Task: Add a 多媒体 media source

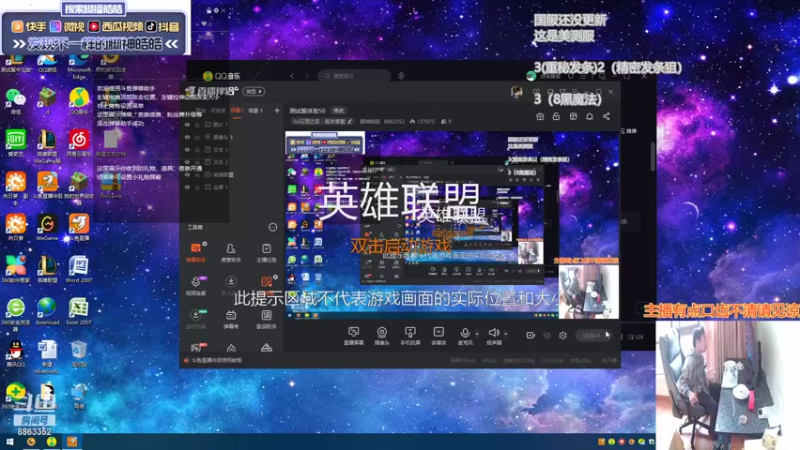Action: (x=438, y=336)
